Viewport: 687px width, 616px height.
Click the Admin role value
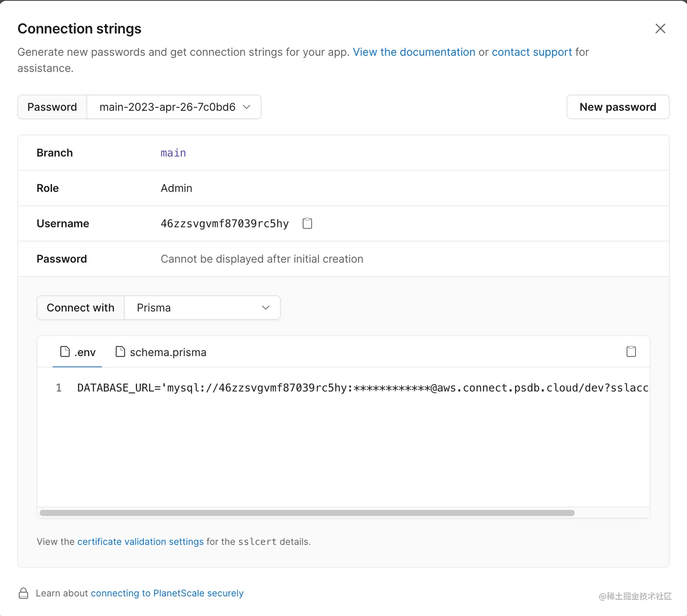pos(176,188)
